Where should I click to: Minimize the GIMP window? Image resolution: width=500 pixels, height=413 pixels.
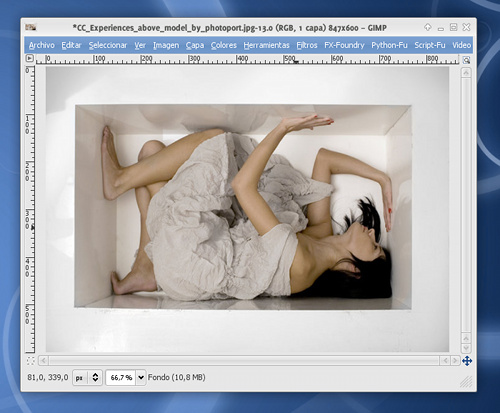click(441, 28)
